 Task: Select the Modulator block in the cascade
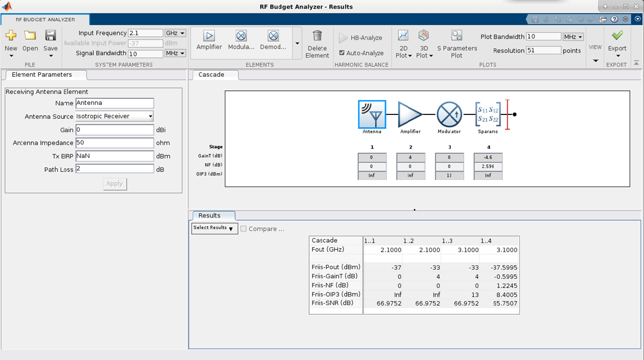pyautogui.click(x=449, y=114)
